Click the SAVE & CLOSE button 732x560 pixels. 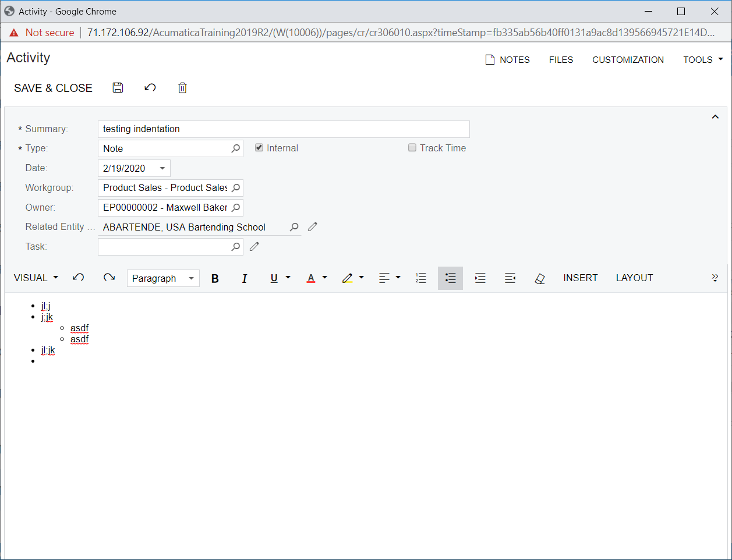click(53, 88)
